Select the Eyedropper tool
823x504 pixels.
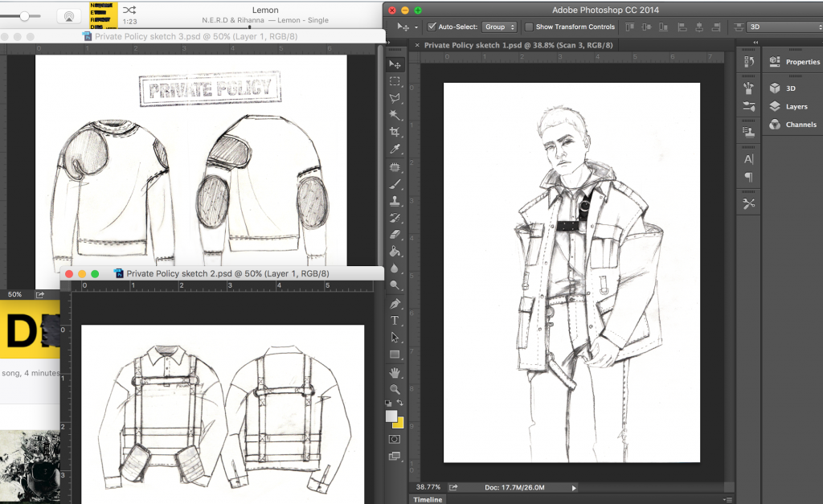395,150
